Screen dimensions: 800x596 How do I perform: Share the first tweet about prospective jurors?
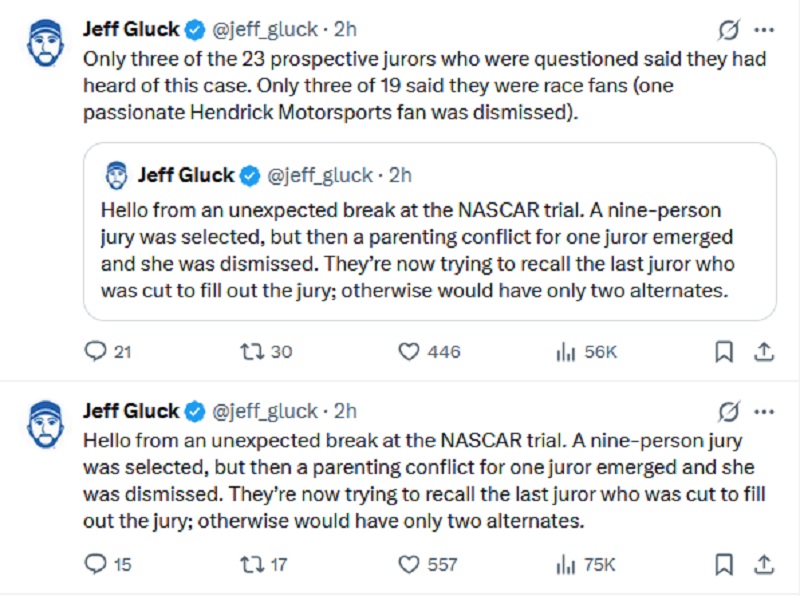762,351
